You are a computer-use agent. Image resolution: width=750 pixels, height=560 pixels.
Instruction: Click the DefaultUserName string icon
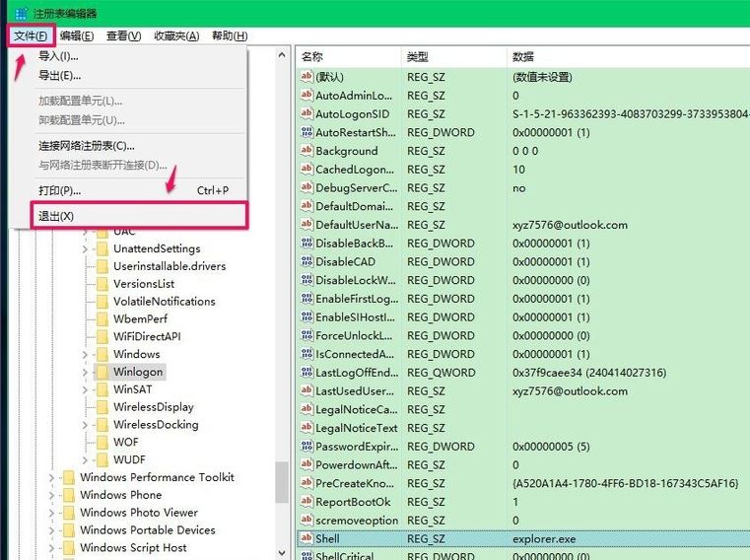pyautogui.click(x=307, y=224)
